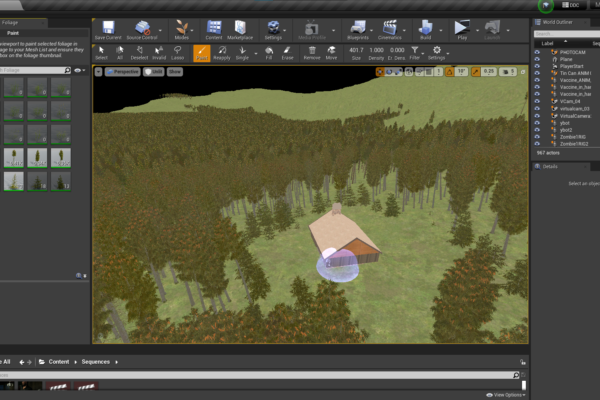Click the foliage select All tool
The width and height of the screenshot is (600, 400).
coord(120,53)
